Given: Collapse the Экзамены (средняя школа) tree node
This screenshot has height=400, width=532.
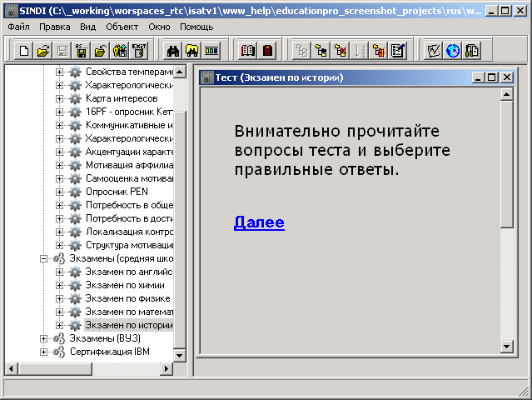Looking at the screenshot, I should (44, 258).
